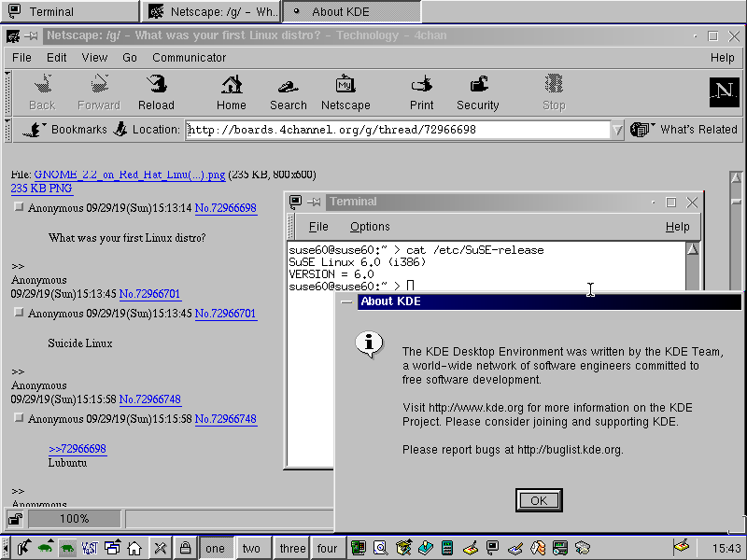Open the Terminal Options menu
The width and height of the screenshot is (747, 560).
(370, 227)
